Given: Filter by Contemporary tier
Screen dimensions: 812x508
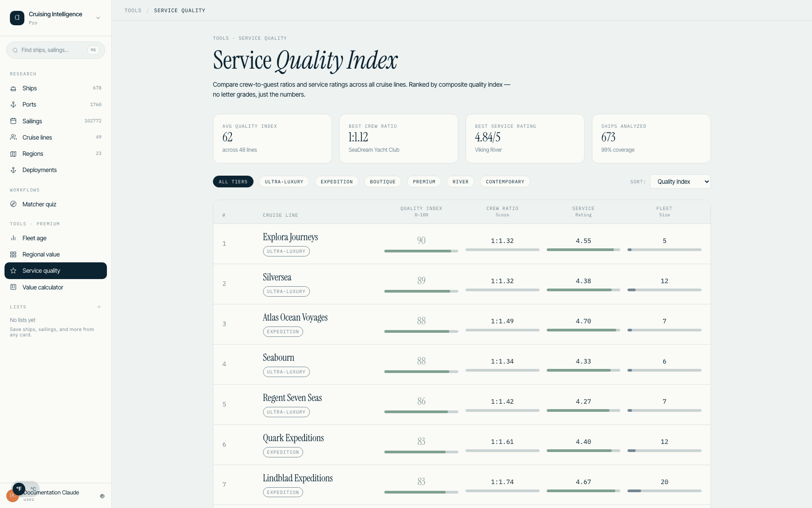Looking at the screenshot, I should 505,182.
